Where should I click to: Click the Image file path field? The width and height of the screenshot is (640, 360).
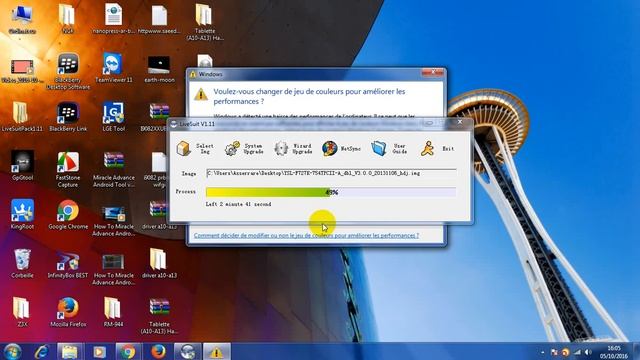coord(331,173)
